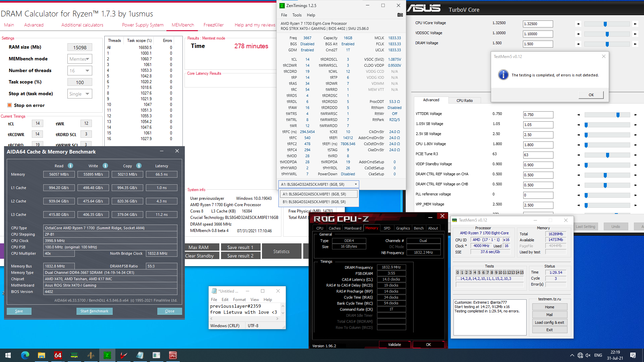The height and width of the screenshot is (362, 644).
Task: Switch to the Advanced tab in DRAM Calculator
Action: pyautogui.click(x=34, y=25)
